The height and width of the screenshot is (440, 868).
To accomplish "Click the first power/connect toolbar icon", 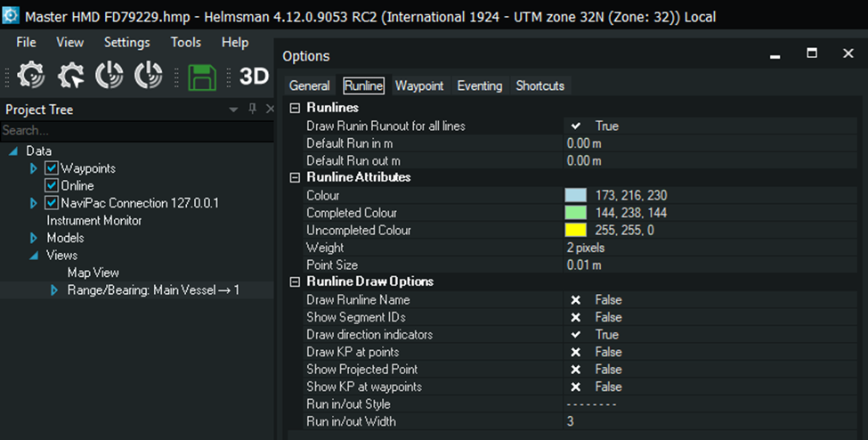I will pyautogui.click(x=109, y=76).
